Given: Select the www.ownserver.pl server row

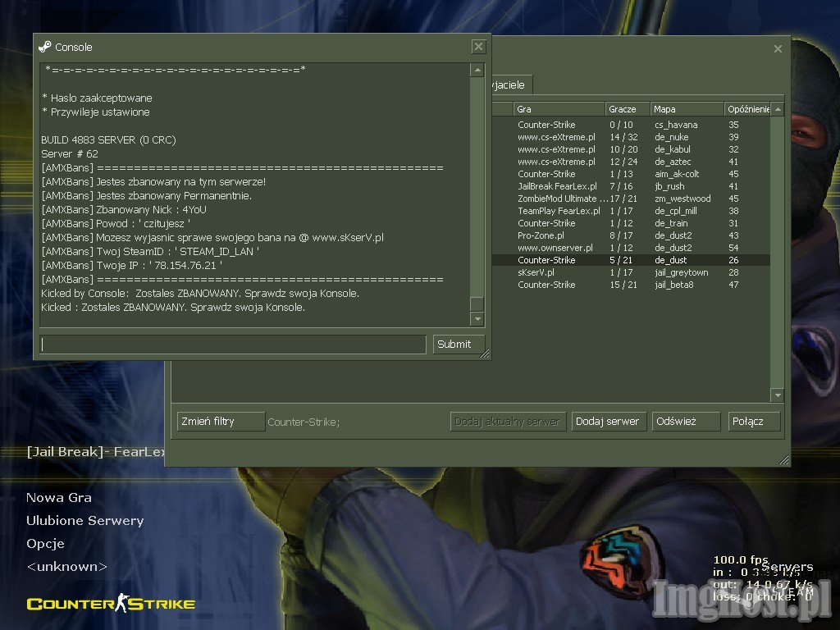Looking at the screenshot, I should [x=631, y=248].
